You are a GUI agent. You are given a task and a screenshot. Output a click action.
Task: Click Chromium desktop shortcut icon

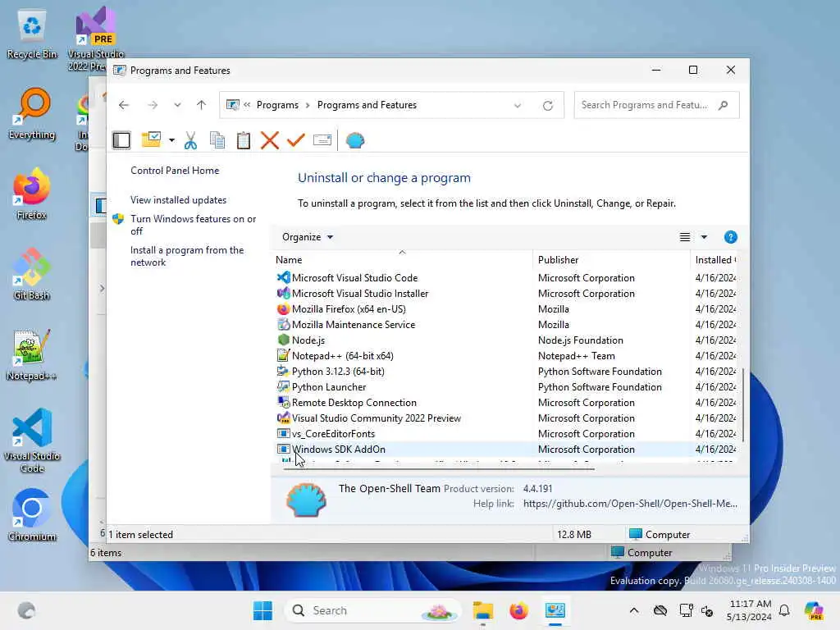point(32,515)
